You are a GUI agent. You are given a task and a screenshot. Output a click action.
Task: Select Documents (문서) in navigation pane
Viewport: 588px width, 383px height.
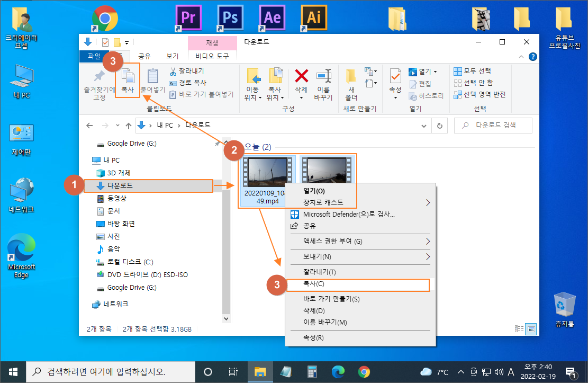[x=108, y=211]
